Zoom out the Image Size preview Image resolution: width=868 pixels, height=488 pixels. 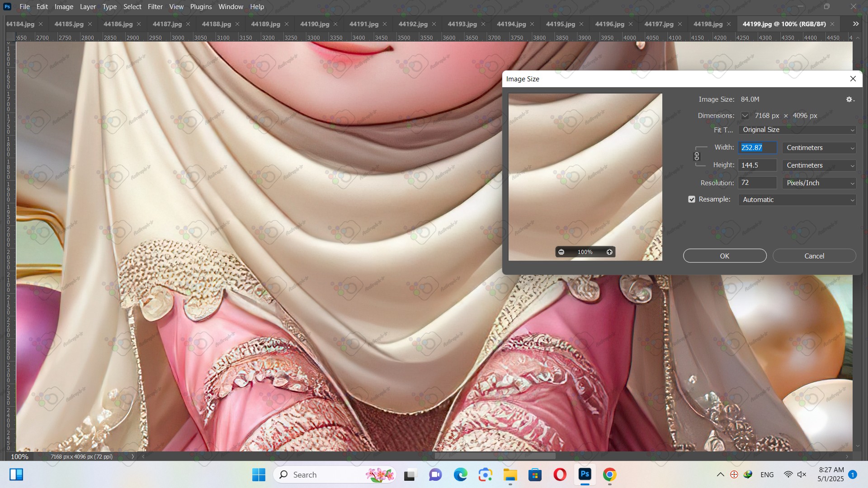(x=561, y=252)
